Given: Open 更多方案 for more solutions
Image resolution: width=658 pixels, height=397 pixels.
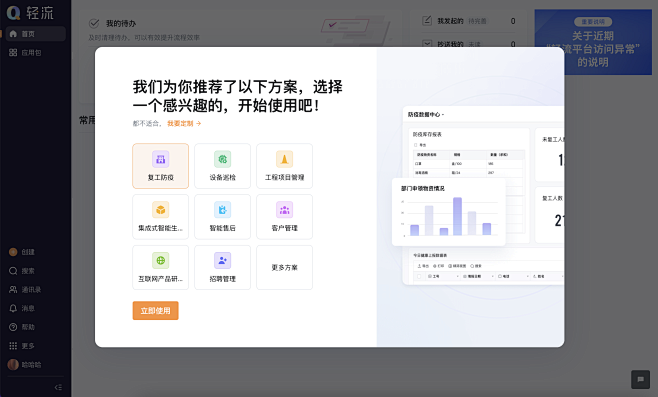Looking at the screenshot, I should click(285, 267).
